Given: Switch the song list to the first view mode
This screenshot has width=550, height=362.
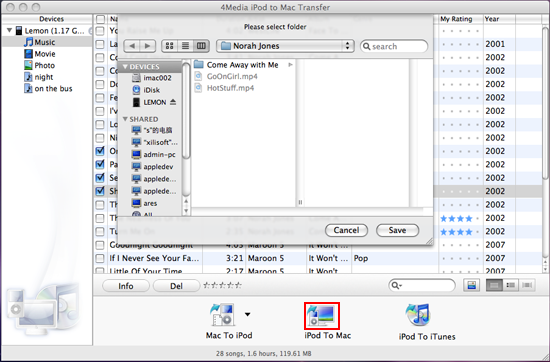Looking at the screenshot, I should 494,285.
